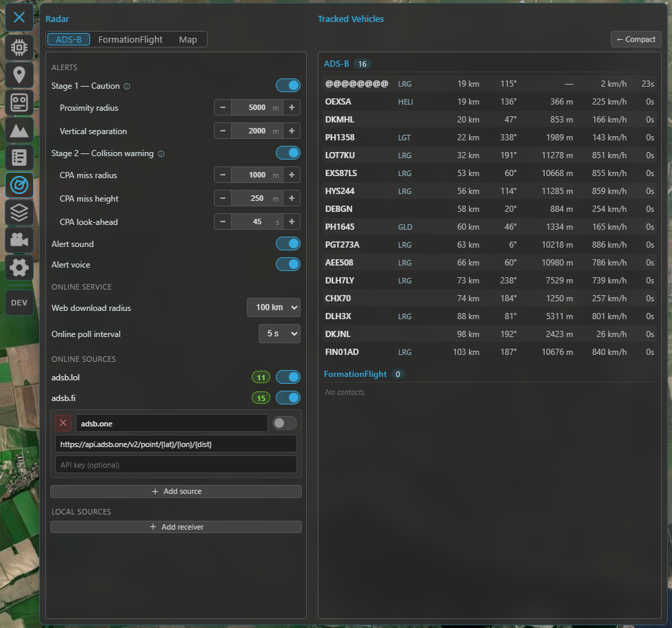This screenshot has width=672, height=628.
Task: Increase Proximity radius with plus button
Action: coord(292,107)
